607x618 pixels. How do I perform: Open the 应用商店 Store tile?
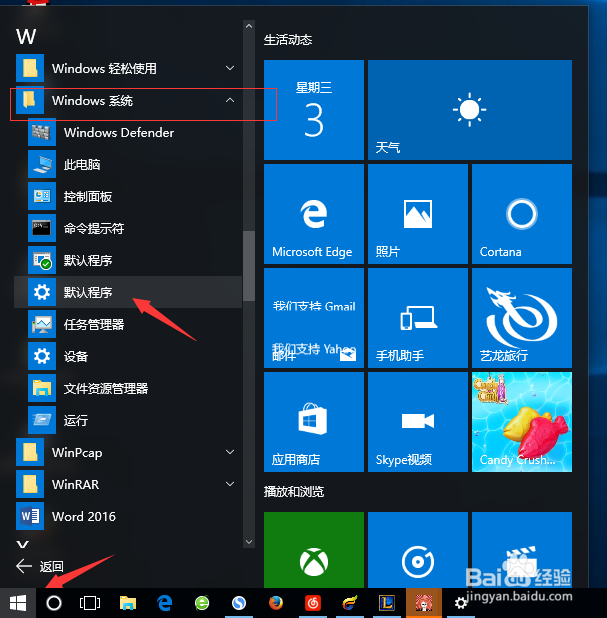tap(314, 422)
